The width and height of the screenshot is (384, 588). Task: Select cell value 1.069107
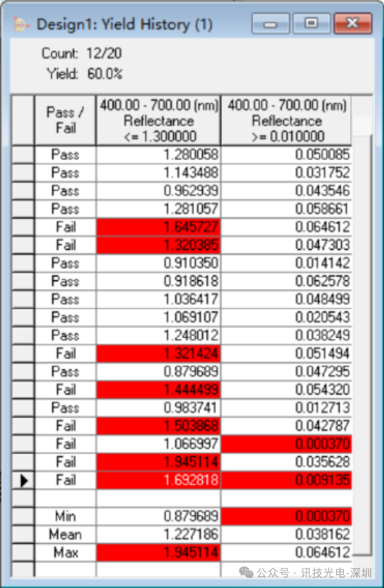click(x=159, y=317)
